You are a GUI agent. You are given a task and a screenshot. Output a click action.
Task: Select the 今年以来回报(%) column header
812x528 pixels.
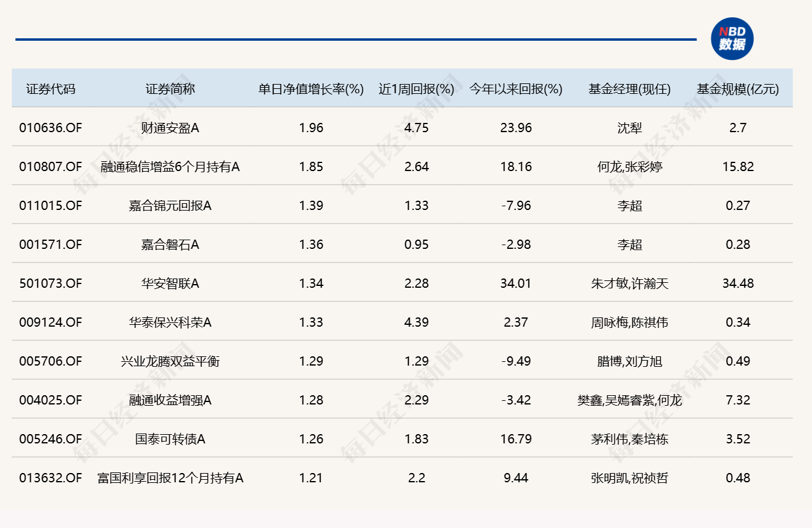[516, 89]
